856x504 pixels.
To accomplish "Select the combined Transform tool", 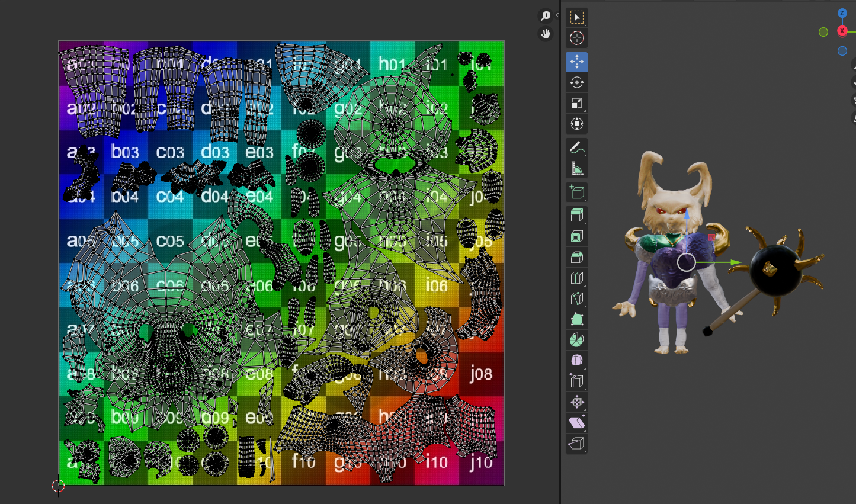I will pos(576,124).
